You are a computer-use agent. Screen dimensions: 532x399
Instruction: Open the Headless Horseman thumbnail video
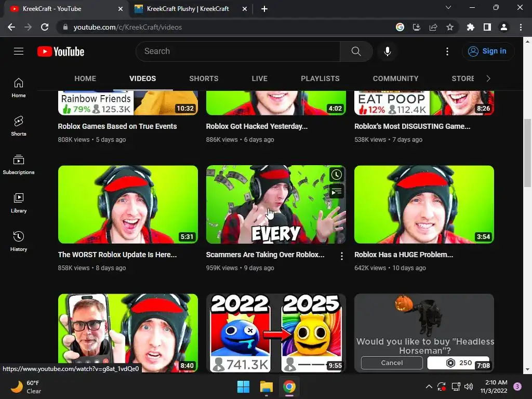424,333
